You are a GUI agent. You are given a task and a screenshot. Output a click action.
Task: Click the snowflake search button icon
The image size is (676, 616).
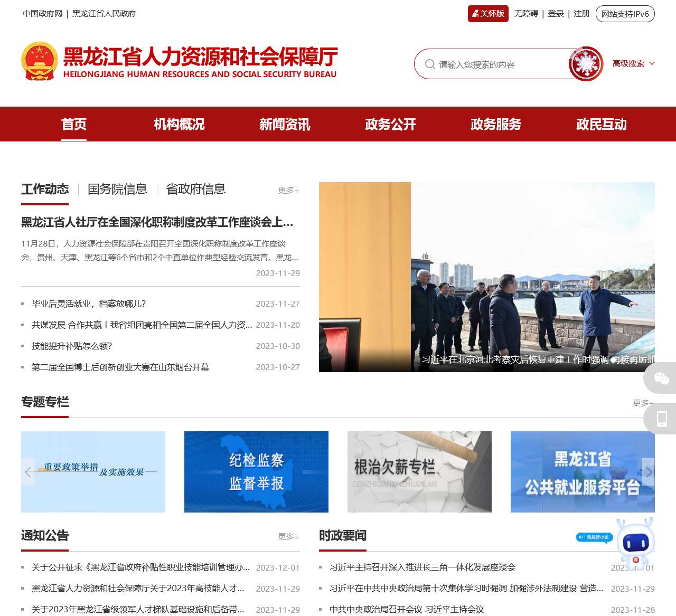586,64
